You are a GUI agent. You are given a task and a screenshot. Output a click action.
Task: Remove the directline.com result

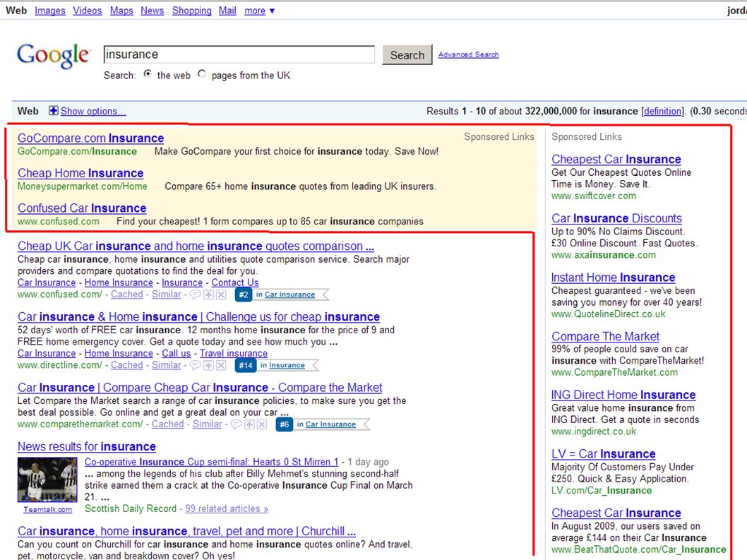click(221, 365)
